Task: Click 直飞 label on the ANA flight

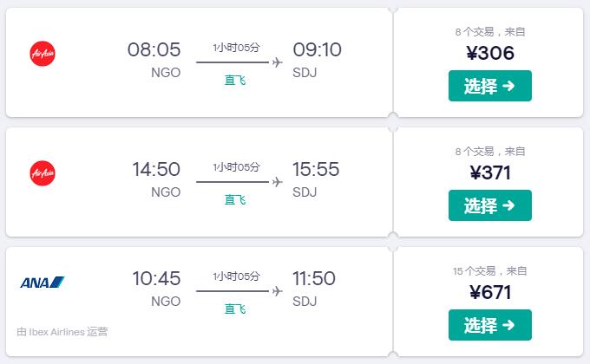Action: click(235, 309)
